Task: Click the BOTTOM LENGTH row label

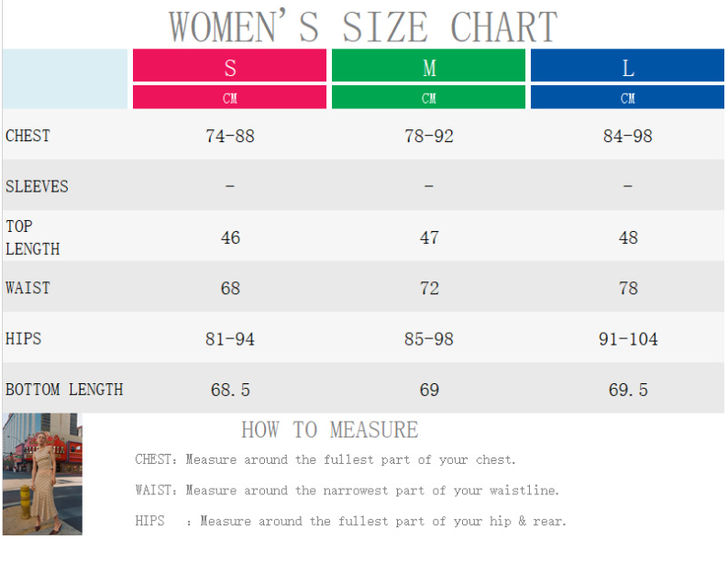Action: (64, 390)
